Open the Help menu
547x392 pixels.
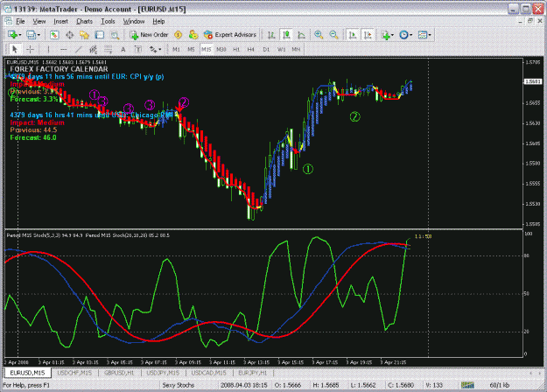coord(158,22)
